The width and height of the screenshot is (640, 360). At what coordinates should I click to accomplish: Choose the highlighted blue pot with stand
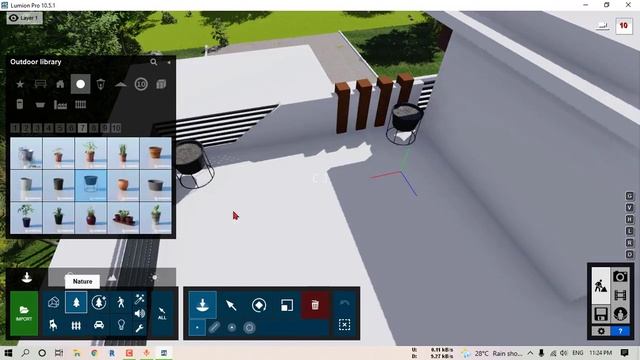pyautogui.click(x=91, y=186)
